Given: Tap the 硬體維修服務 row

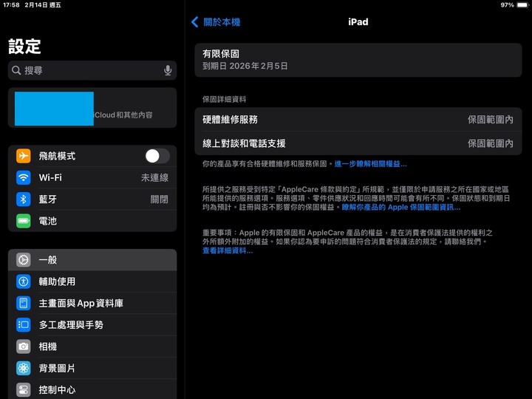Looking at the screenshot, I should tap(358, 120).
